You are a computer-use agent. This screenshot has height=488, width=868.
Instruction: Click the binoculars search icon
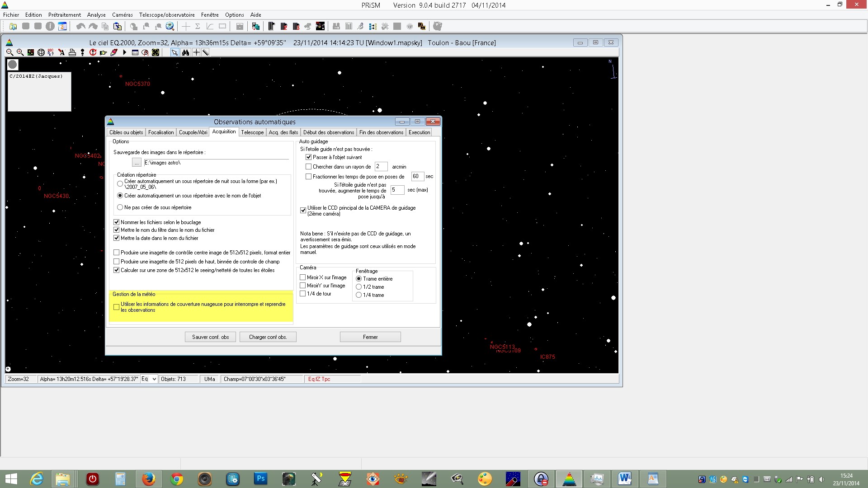(x=185, y=52)
